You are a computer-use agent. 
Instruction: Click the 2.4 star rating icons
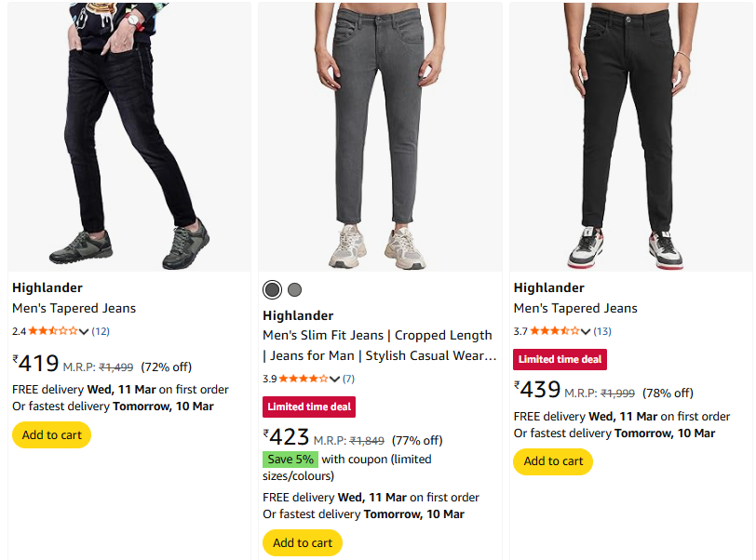tap(53, 331)
